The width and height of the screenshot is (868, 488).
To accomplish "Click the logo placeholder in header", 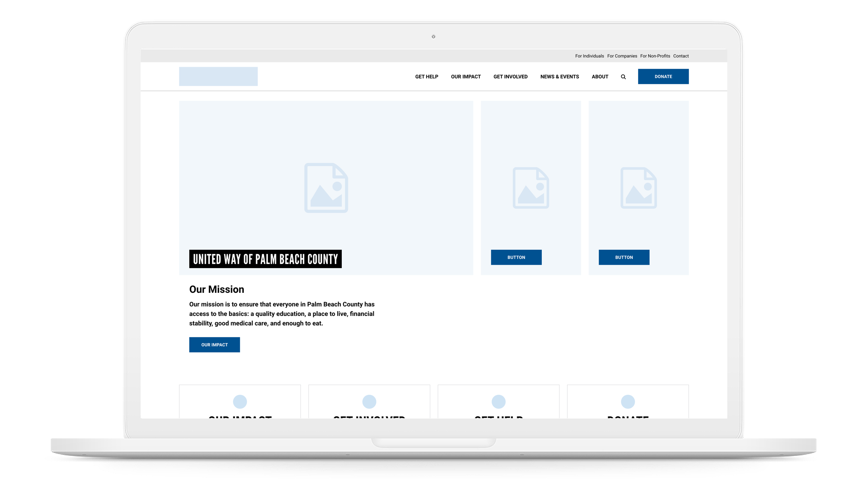I will coord(218,76).
